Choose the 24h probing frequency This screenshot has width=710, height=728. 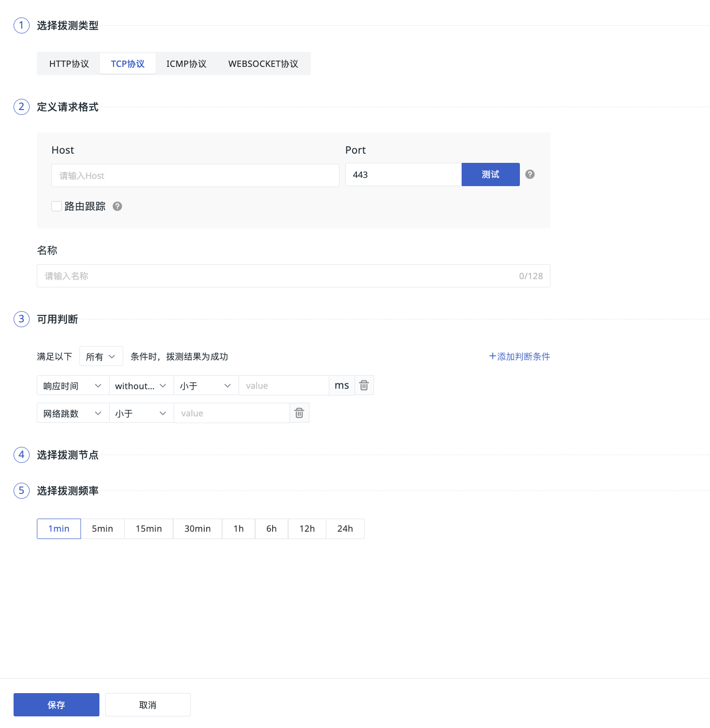pos(345,529)
